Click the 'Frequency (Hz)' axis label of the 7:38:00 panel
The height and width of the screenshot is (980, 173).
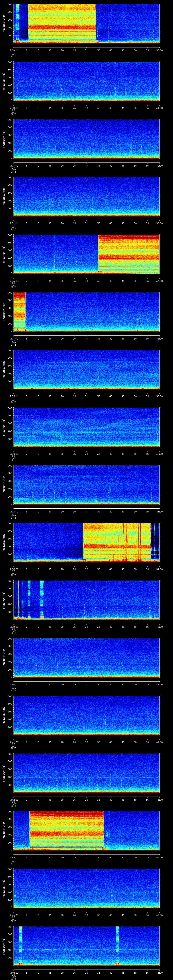[x=4, y=543]
